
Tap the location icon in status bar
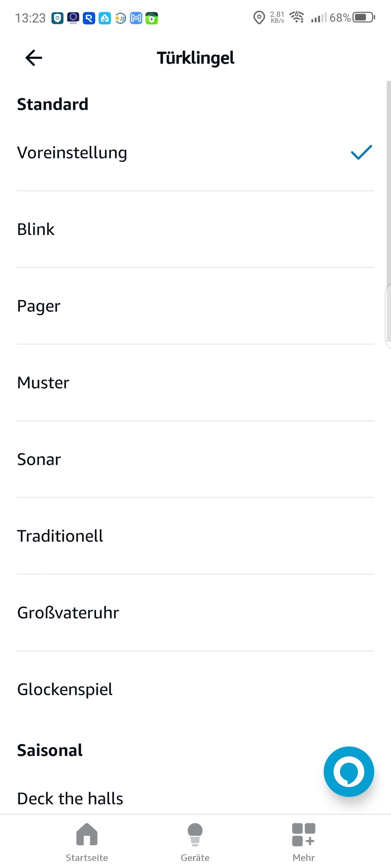(x=259, y=18)
